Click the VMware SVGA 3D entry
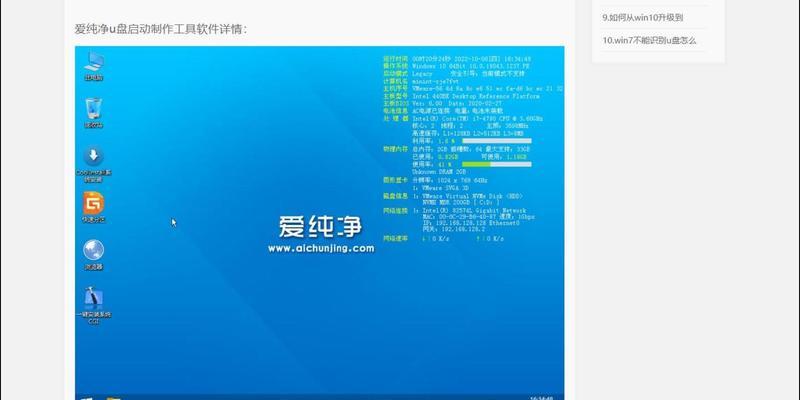Screen dimensions: 800x400 coord(444,188)
